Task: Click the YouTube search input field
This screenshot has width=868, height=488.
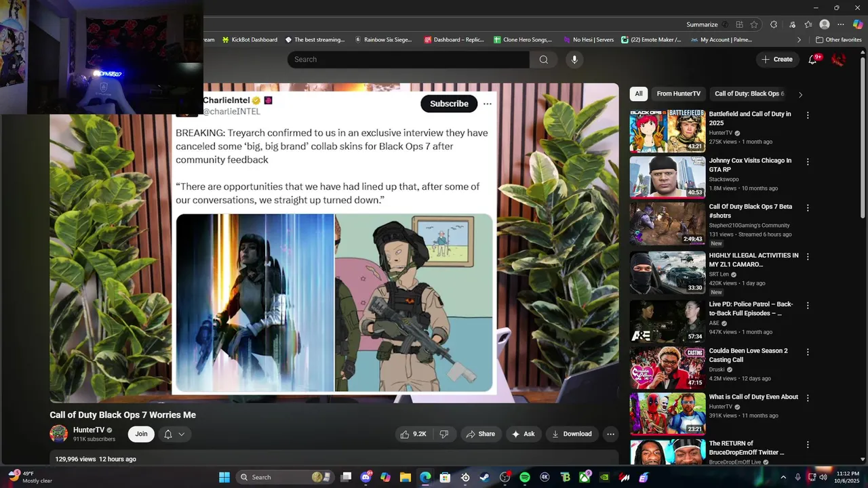Action: click(x=408, y=60)
